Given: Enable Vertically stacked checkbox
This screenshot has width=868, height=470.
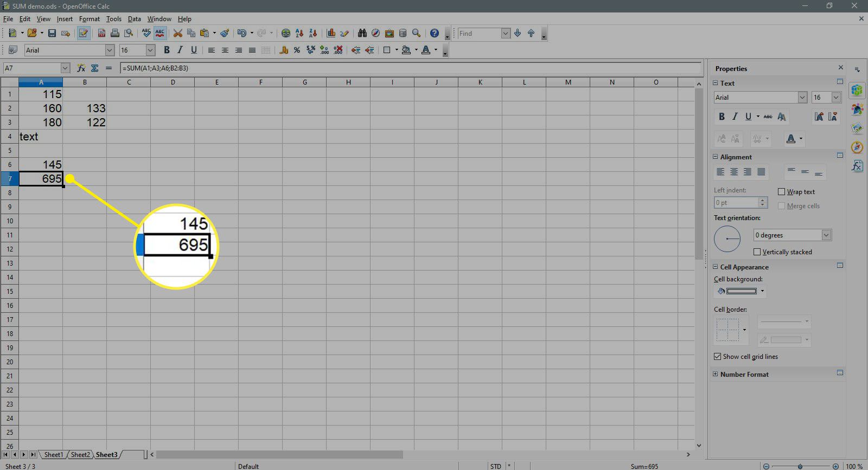Looking at the screenshot, I should tap(757, 252).
